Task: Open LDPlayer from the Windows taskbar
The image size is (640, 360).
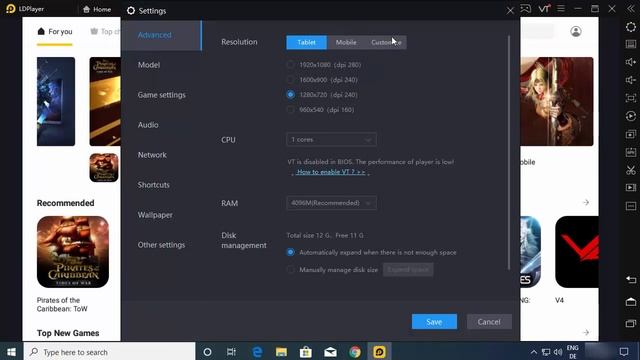Action: (379, 352)
